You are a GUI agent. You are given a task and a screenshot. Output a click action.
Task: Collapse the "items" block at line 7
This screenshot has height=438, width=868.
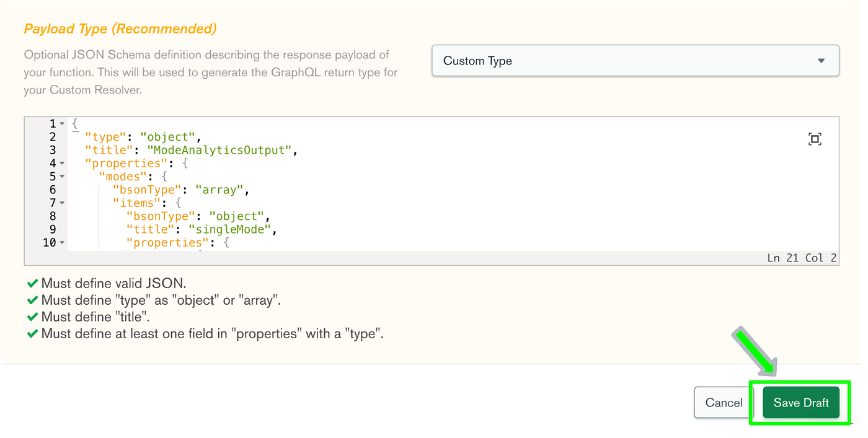click(62, 203)
